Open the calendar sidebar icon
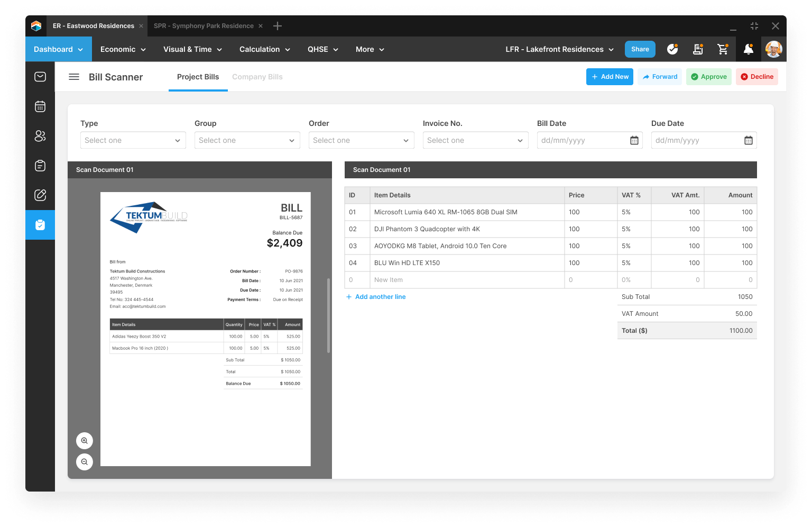This screenshot has width=812, height=527. pos(40,106)
